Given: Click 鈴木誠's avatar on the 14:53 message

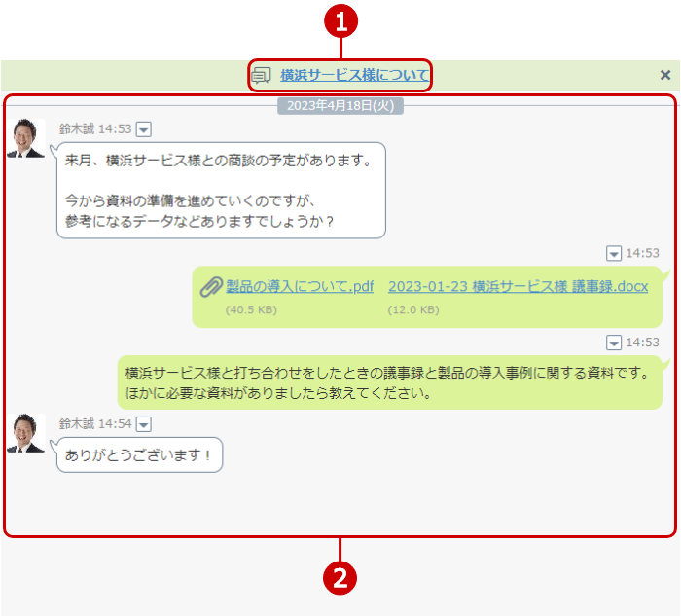Looking at the screenshot, I should pyautogui.click(x=26, y=138).
